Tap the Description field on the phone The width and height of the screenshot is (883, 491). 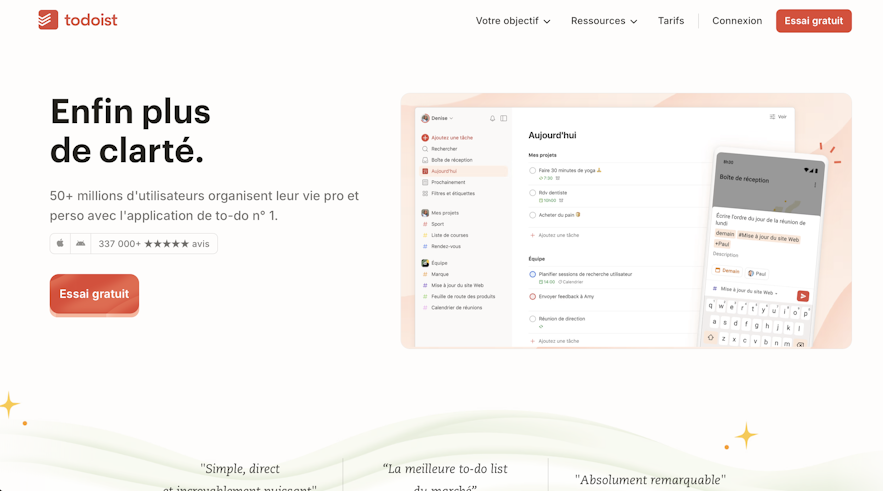(x=725, y=255)
